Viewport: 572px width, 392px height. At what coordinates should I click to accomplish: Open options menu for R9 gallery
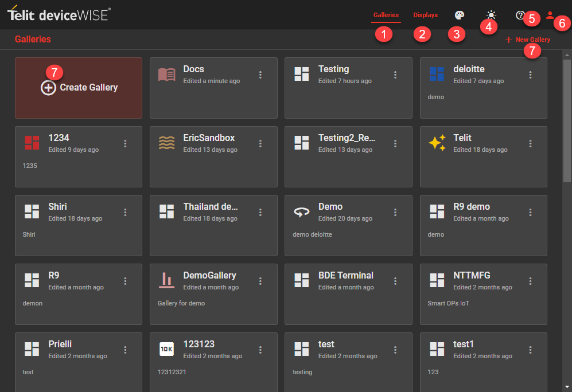125,281
